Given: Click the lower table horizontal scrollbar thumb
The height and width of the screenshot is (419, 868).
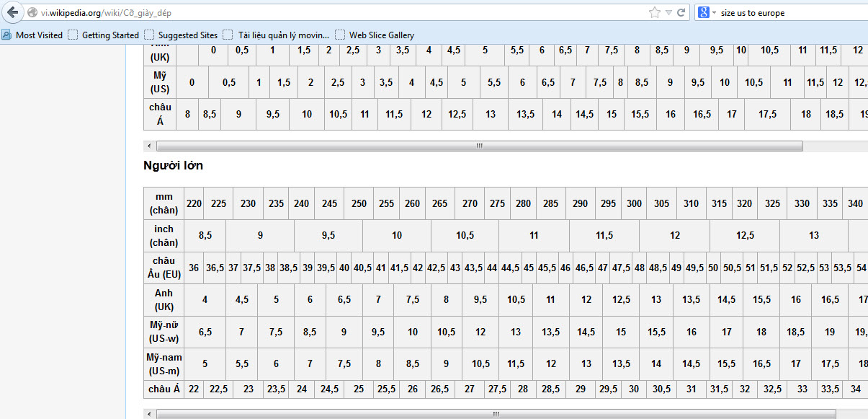Looking at the screenshot, I should [496, 414].
